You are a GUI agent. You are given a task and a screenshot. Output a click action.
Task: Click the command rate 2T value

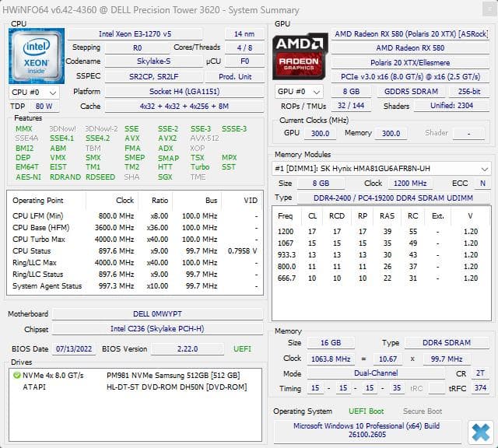[x=480, y=373]
